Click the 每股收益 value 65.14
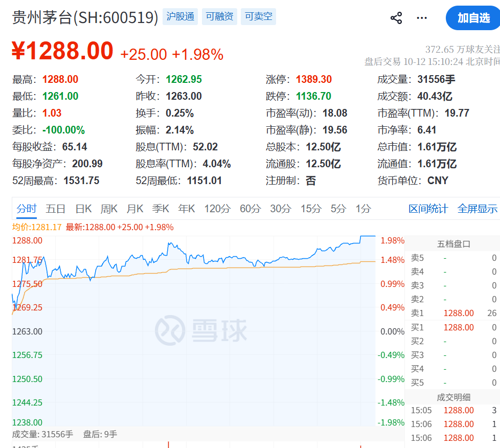 pyautogui.click(x=75, y=147)
